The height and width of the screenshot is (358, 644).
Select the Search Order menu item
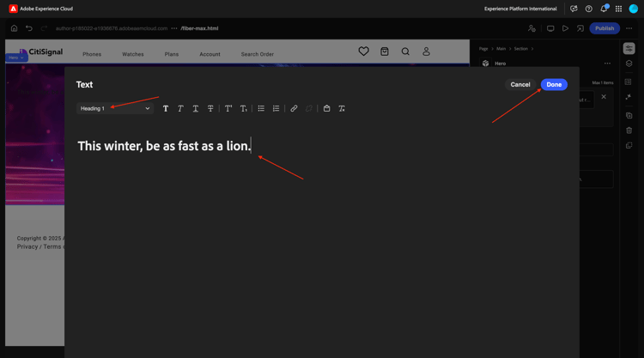(257, 54)
